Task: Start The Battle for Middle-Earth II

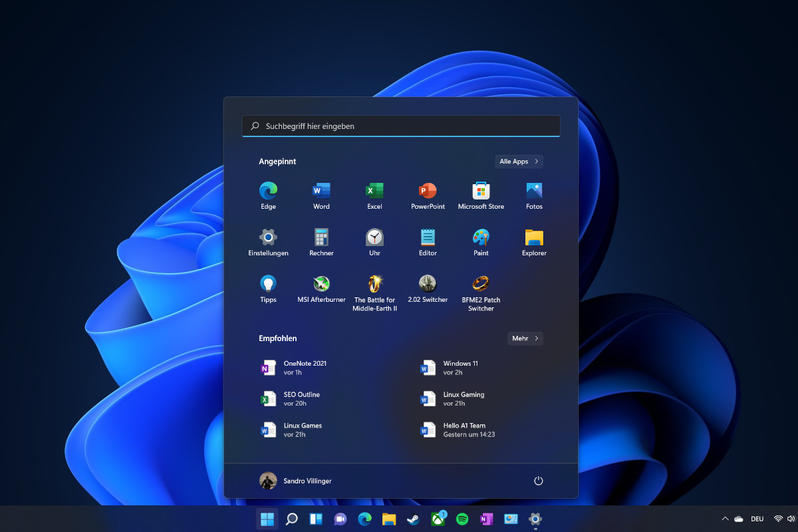Action: coord(374,293)
